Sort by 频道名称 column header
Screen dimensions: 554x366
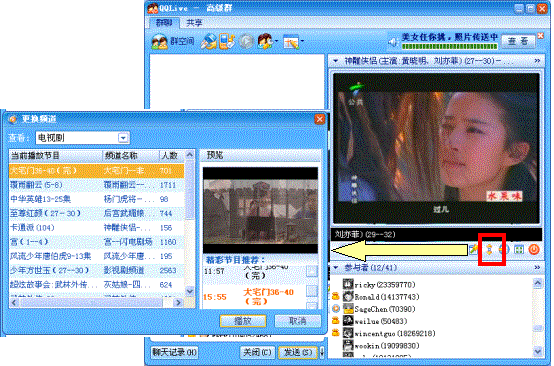pyautogui.click(x=131, y=155)
